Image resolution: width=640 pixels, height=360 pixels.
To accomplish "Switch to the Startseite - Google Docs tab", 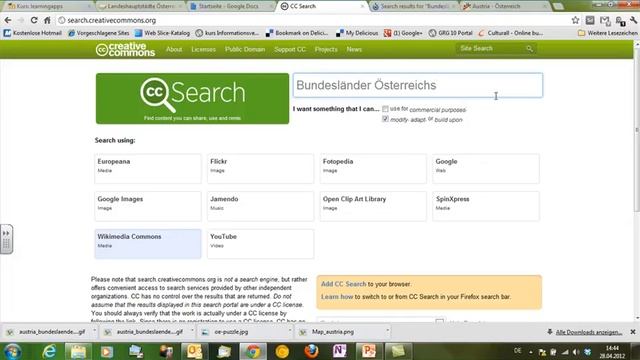I will (229, 6).
